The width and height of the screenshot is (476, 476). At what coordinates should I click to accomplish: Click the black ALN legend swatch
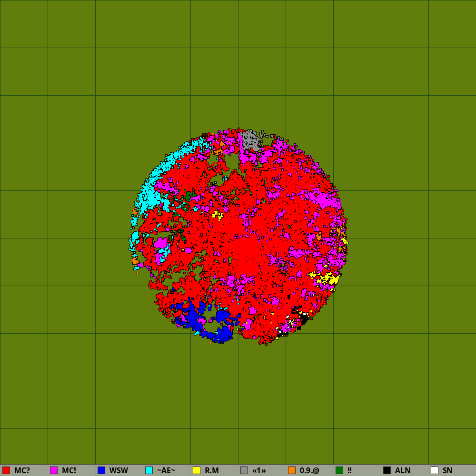click(387, 470)
